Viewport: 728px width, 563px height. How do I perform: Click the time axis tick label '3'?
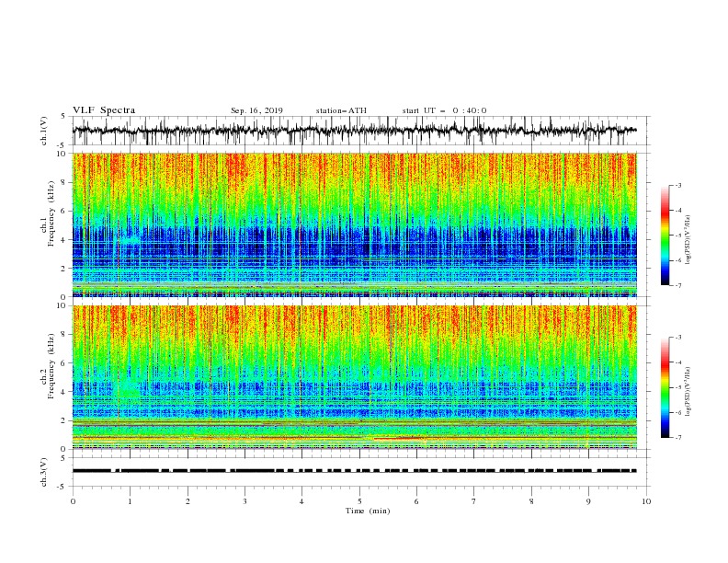[x=245, y=501]
